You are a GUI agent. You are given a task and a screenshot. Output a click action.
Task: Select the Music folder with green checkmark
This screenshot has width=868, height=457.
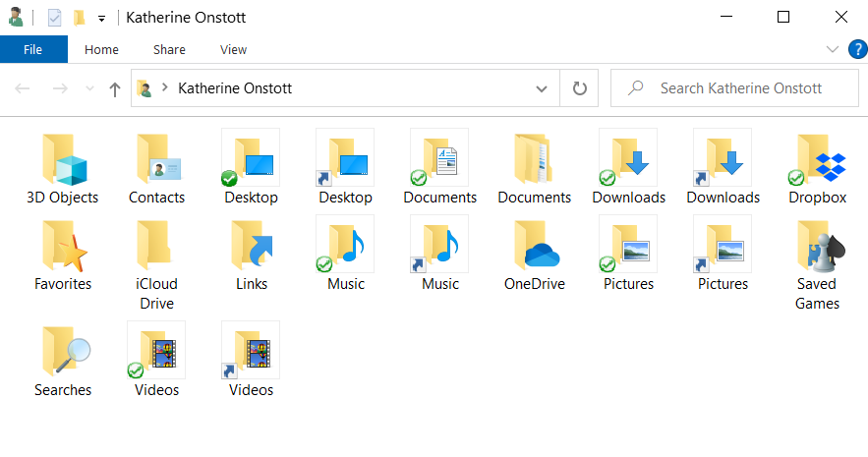click(x=345, y=254)
